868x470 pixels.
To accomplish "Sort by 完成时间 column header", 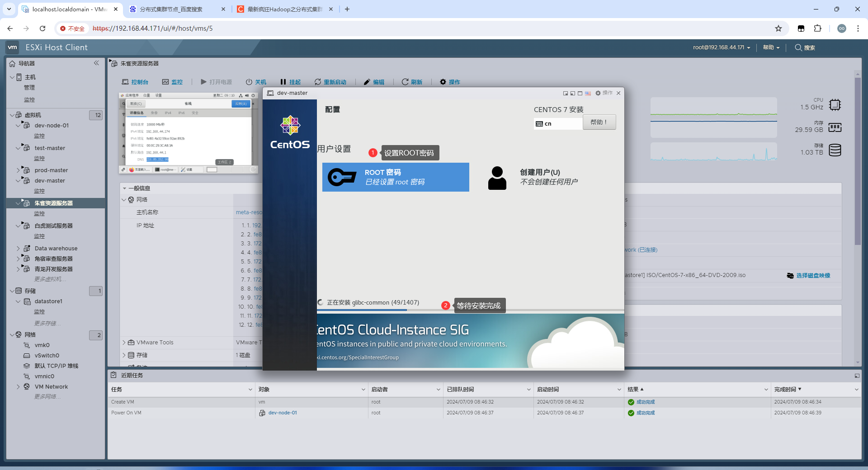I will coord(785,390).
